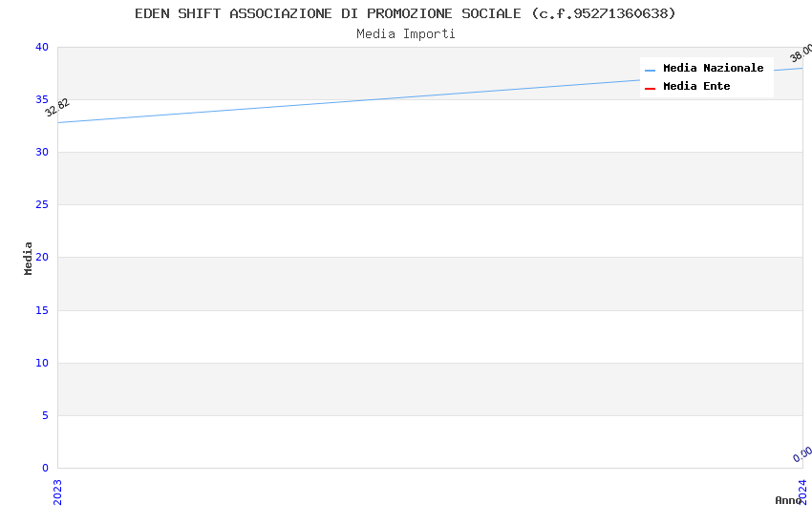
Task: Click the 20 y-axis tick label
Action: (x=42, y=257)
